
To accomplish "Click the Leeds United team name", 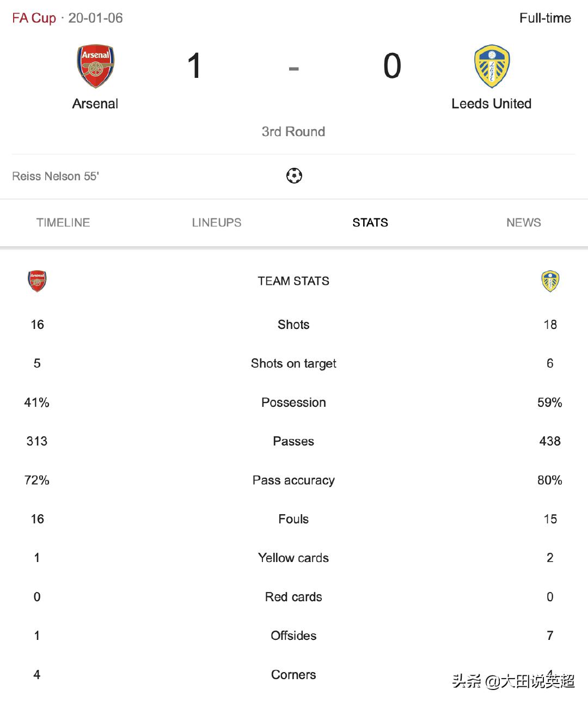I will 492,103.
